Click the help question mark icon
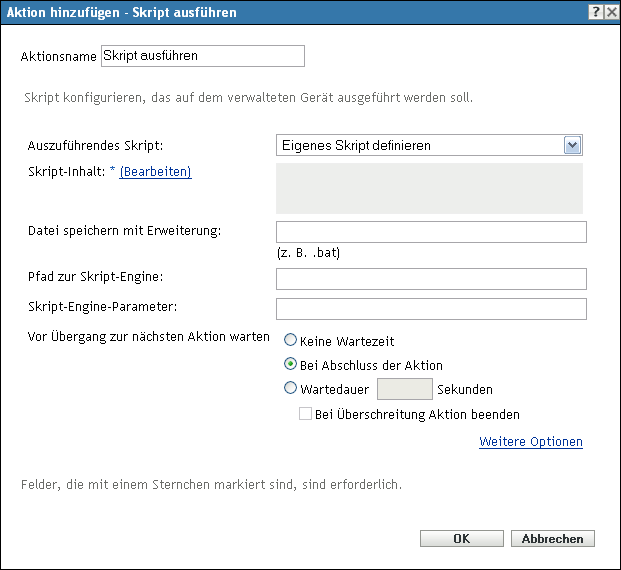The image size is (621, 570). pyautogui.click(x=594, y=11)
